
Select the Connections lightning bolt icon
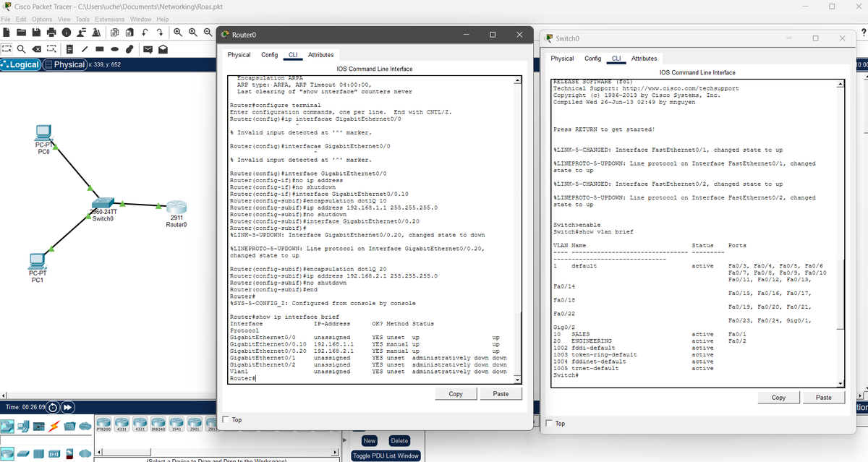point(54,426)
